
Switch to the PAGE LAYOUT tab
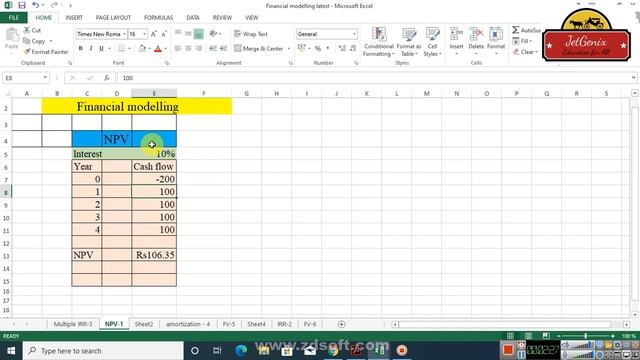pos(113,18)
